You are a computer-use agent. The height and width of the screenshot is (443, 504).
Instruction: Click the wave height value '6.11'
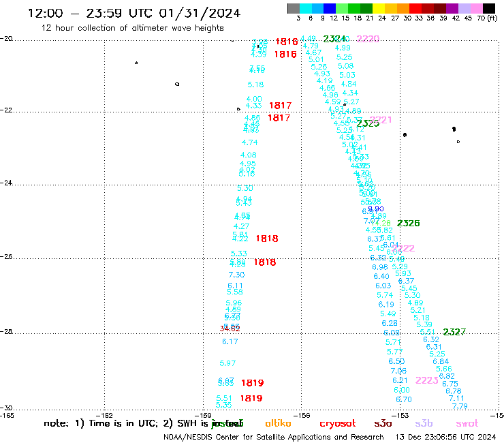pyautogui.click(x=235, y=286)
